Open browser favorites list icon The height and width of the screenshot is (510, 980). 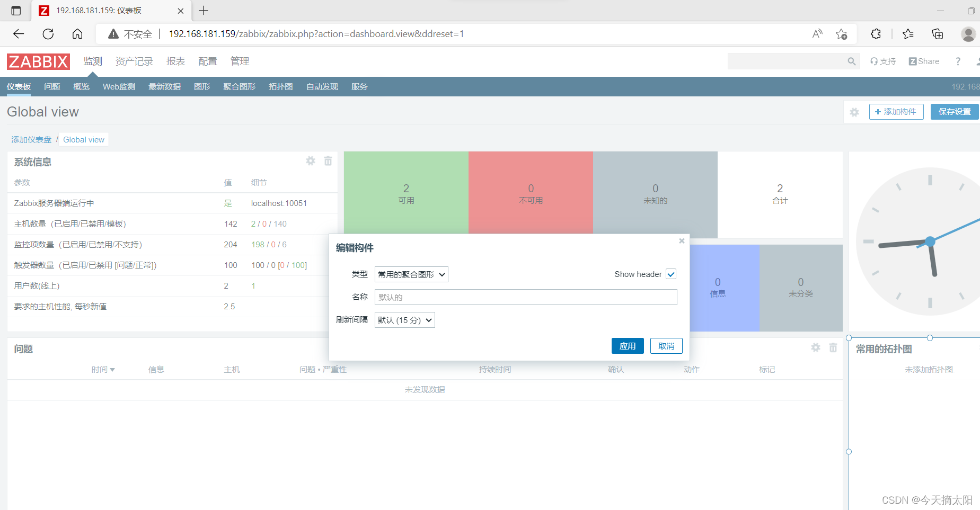click(x=908, y=34)
